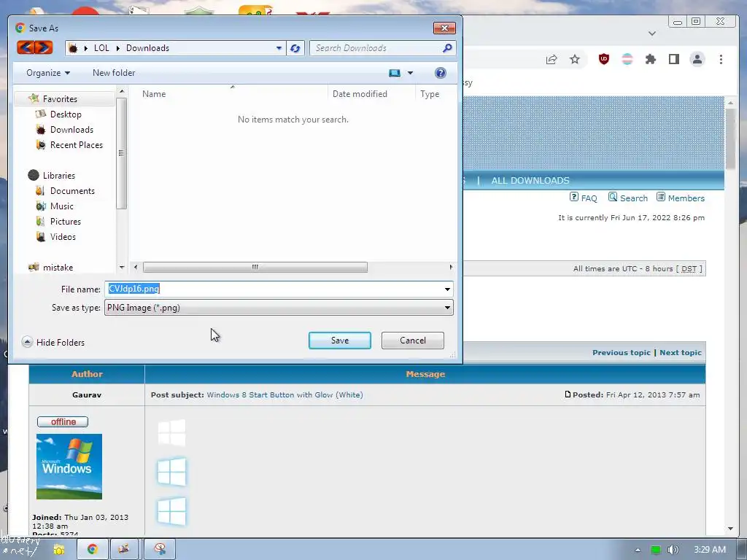The image size is (747, 560).
Task: Select Downloads in the navigation pane
Action: 71,130
